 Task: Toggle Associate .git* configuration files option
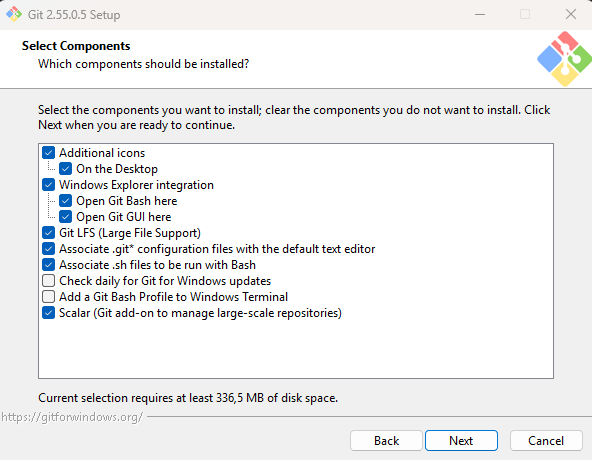48,249
